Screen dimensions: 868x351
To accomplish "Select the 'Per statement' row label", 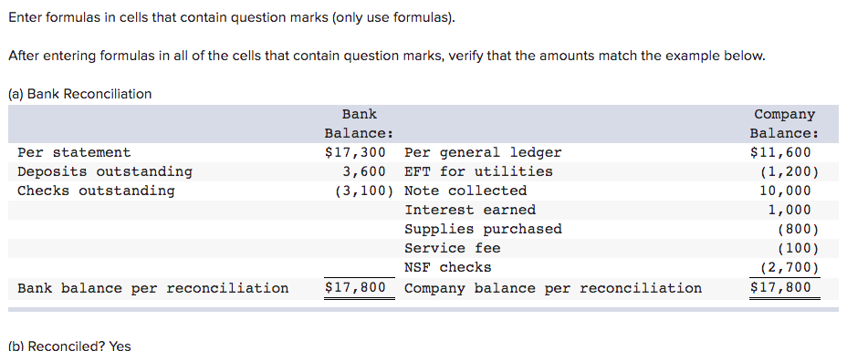I will [74, 152].
